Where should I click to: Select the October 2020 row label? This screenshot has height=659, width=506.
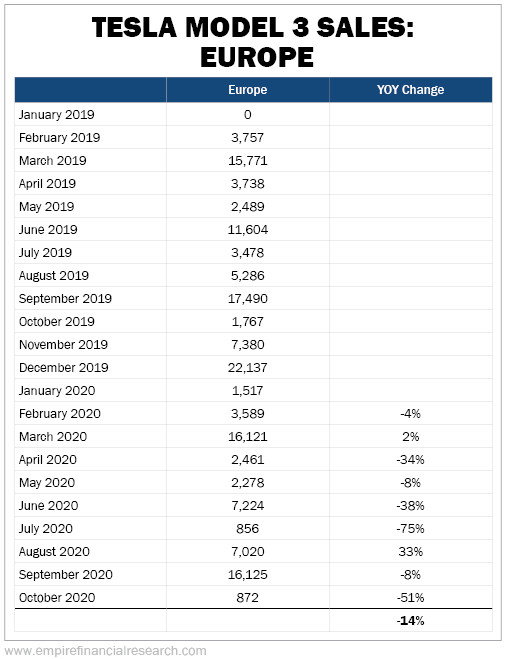point(57,598)
